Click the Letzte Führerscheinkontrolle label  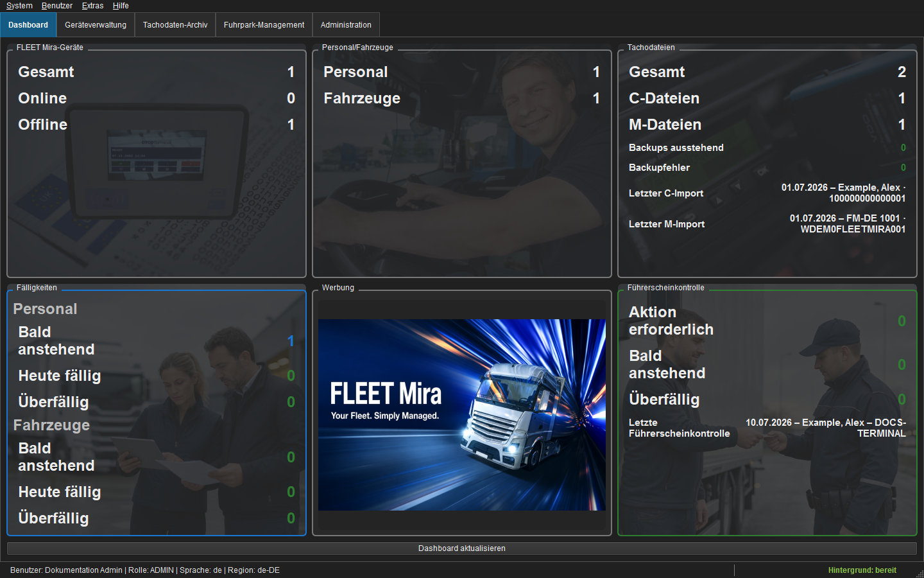[679, 428]
